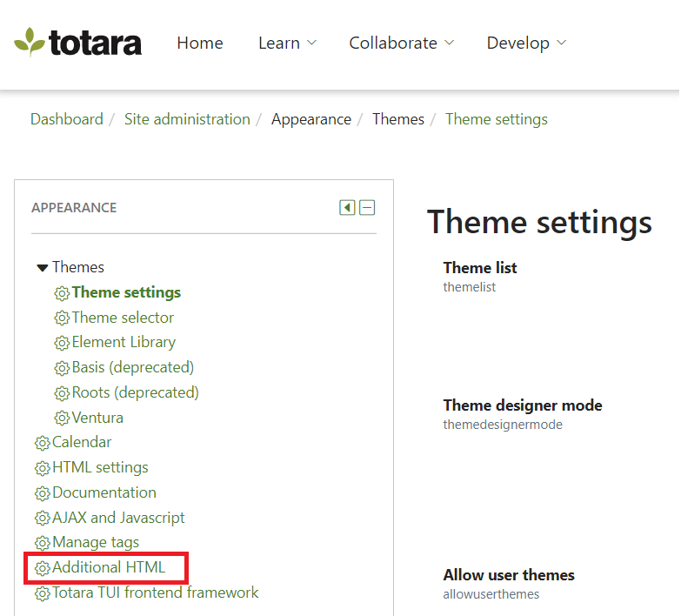Expand the Collaborate dropdown chevron
This screenshot has height=616, width=681.
[449, 43]
